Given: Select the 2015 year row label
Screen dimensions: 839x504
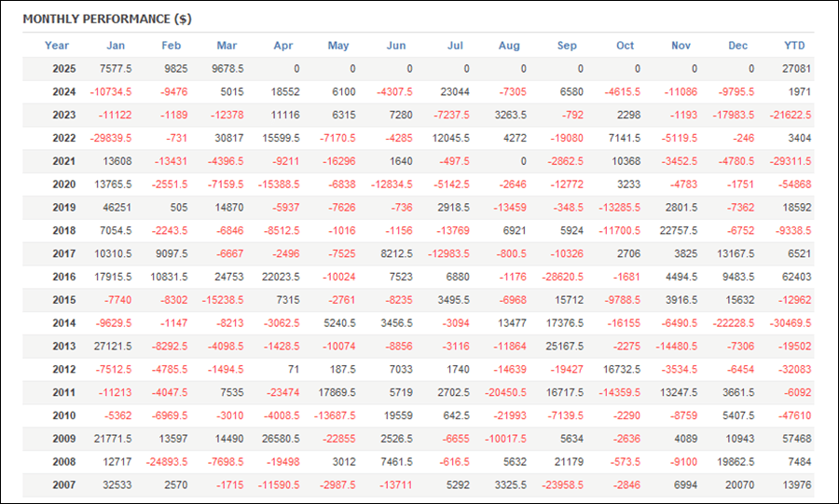Looking at the screenshot, I should [64, 300].
